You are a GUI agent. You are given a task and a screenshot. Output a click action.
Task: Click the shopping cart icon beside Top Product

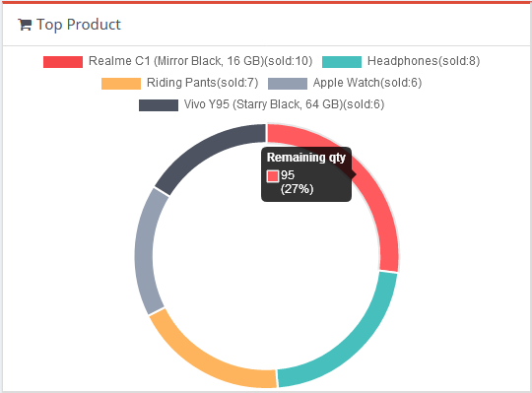pos(25,25)
